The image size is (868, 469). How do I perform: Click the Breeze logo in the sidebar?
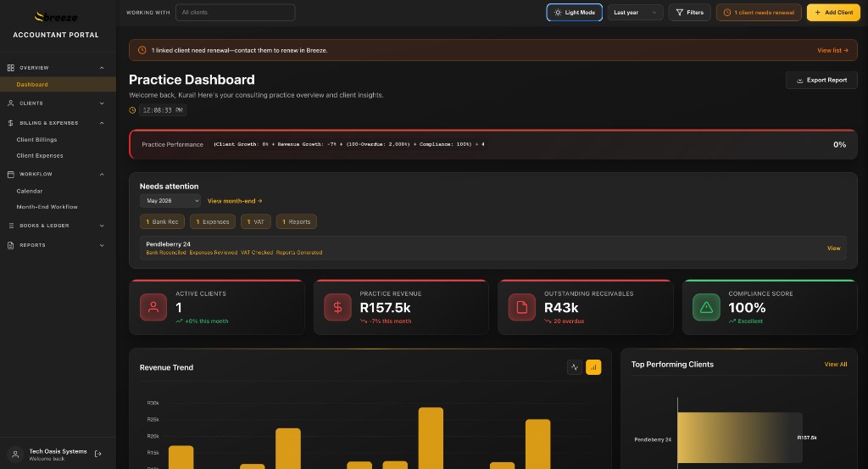click(56, 17)
